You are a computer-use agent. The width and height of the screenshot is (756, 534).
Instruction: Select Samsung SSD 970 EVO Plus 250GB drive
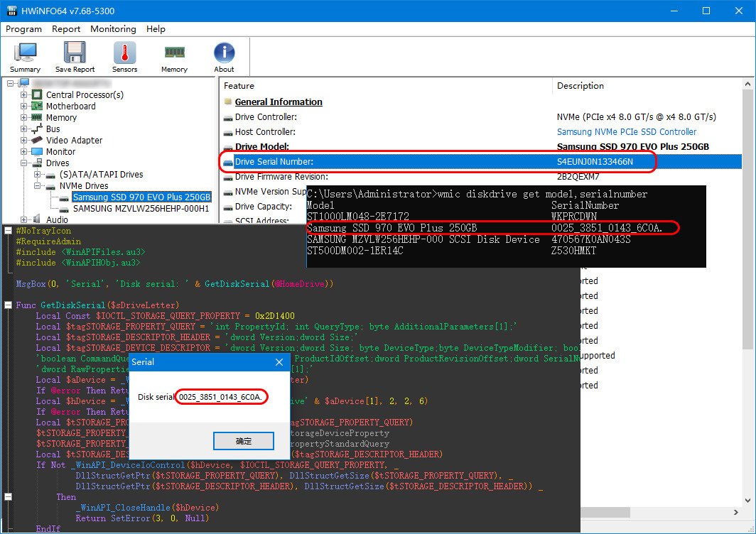pyautogui.click(x=142, y=197)
